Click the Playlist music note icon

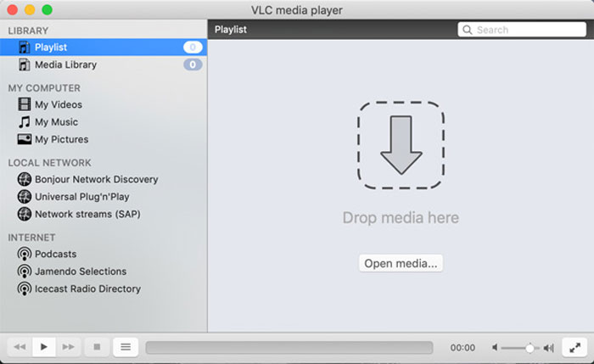click(x=25, y=47)
